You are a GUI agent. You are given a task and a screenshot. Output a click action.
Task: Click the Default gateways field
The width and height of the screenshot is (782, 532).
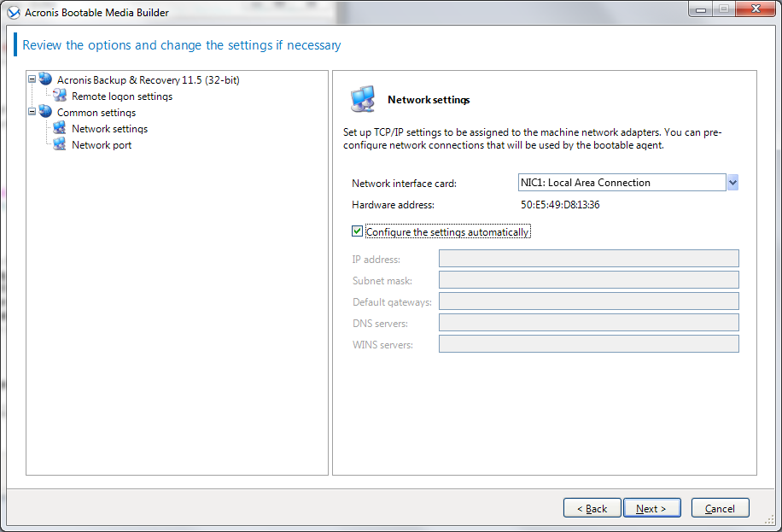(x=588, y=301)
